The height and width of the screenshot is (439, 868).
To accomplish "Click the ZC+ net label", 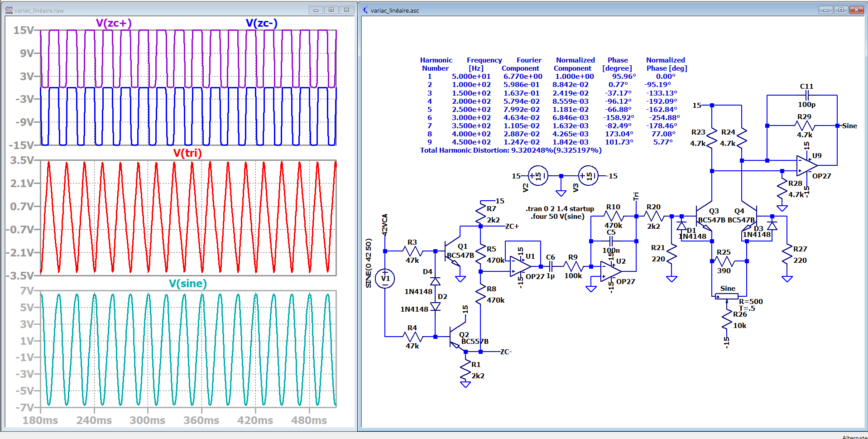I will pos(512,226).
